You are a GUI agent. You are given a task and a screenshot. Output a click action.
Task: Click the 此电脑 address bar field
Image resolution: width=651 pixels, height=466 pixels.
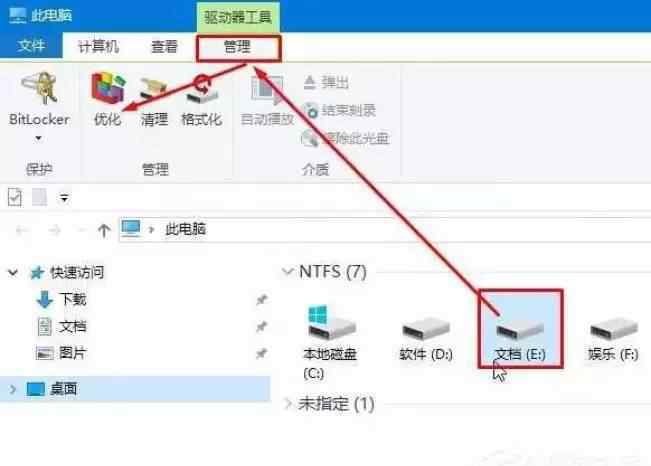point(385,229)
